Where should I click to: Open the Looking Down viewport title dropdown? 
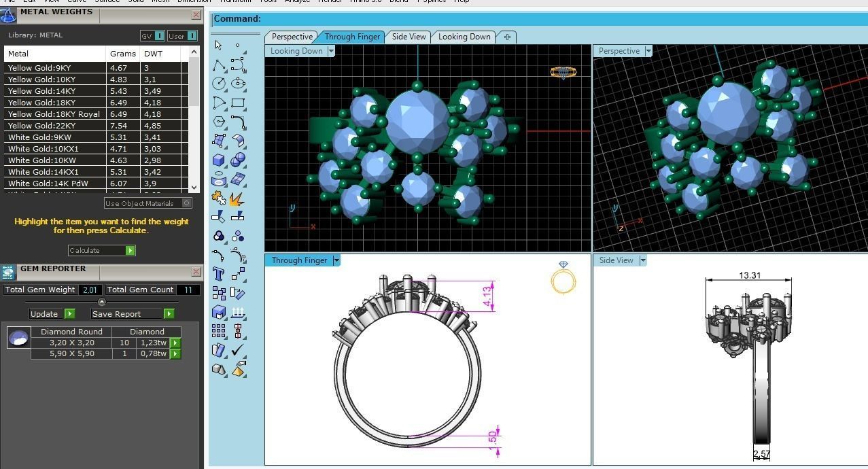pyautogui.click(x=331, y=51)
